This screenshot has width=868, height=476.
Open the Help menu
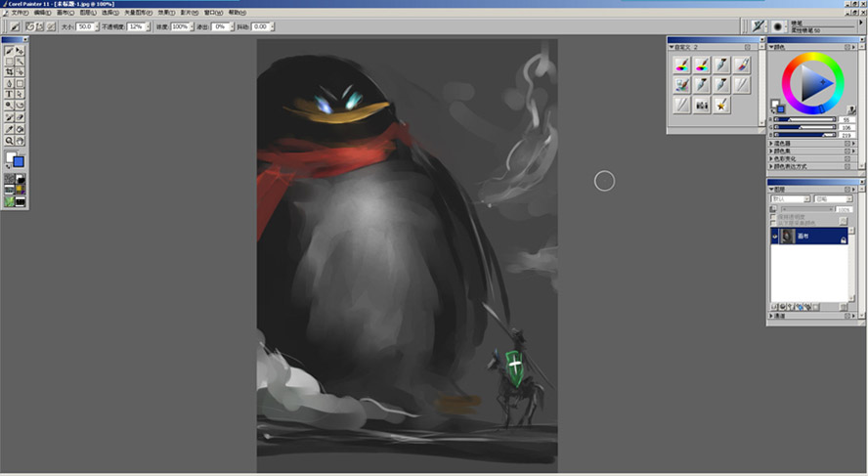point(238,12)
